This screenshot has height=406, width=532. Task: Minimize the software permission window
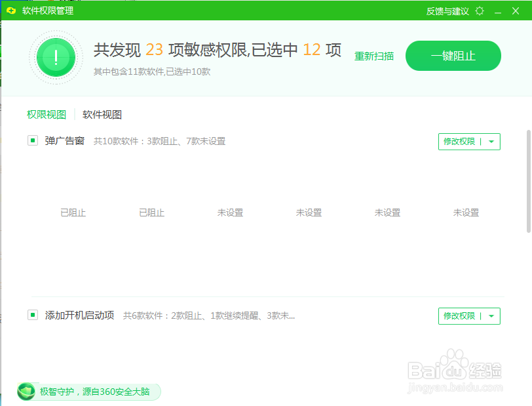[x=498, y=11]
